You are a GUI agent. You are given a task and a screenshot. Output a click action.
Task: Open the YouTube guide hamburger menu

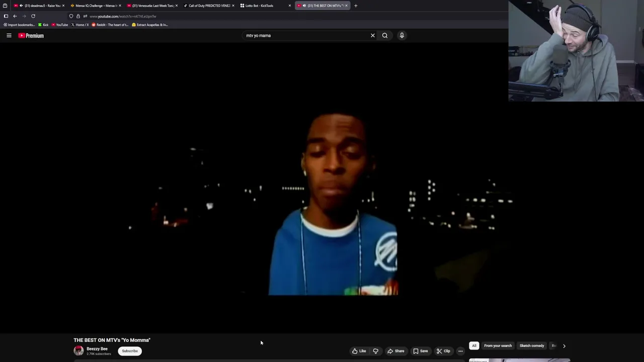click(9, 36)
